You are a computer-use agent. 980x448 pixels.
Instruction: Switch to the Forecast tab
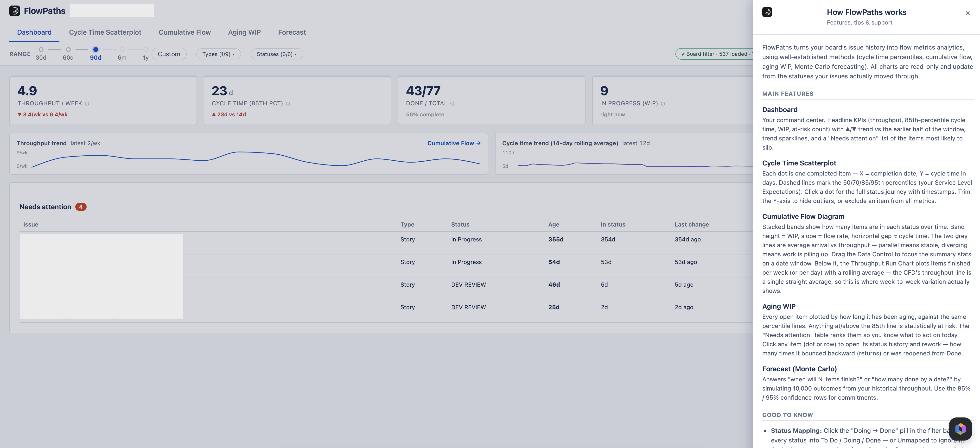292,32
